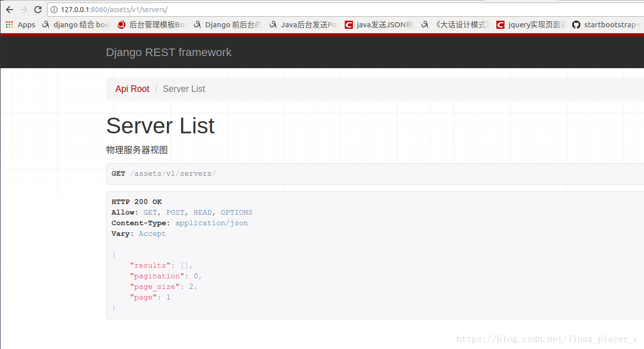This screenshot has height=349, width=644.
Task: Click the Vary: Accept header line
Action: [139, 233]
